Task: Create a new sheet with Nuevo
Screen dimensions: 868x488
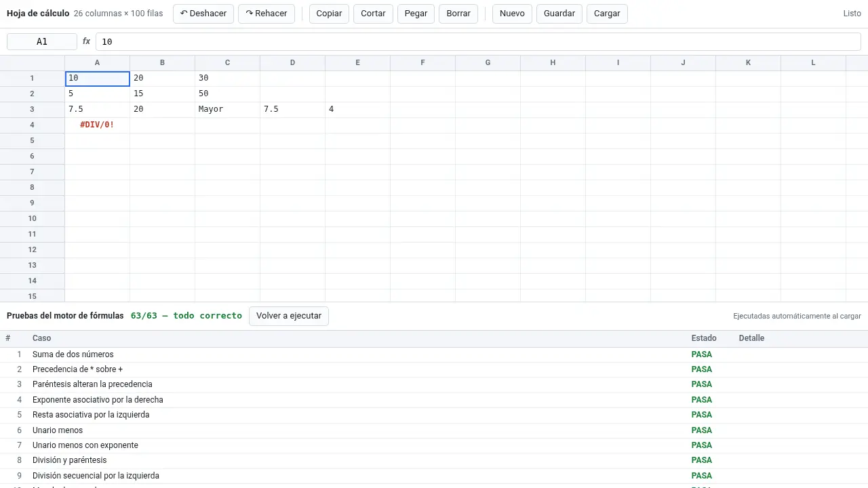Action: (x=512, y=14)
